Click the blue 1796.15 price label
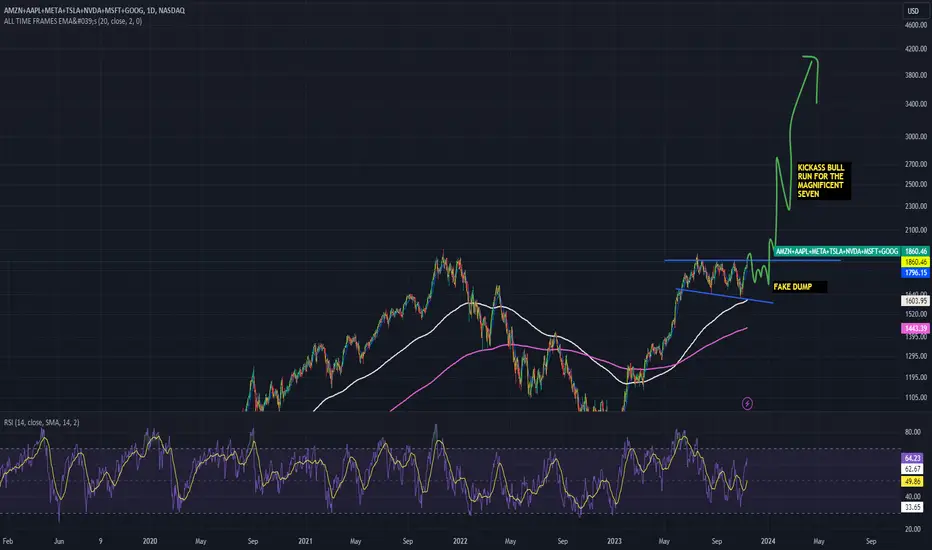 point(915,273)
